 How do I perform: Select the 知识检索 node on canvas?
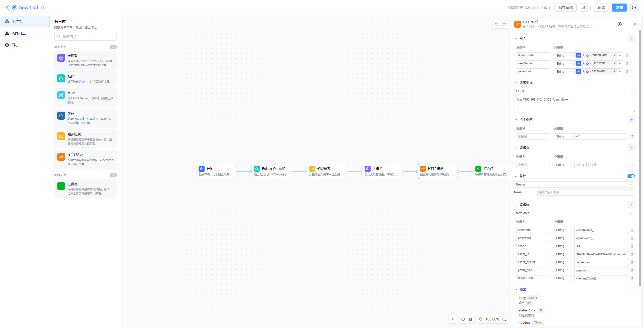tap(327, 171)
